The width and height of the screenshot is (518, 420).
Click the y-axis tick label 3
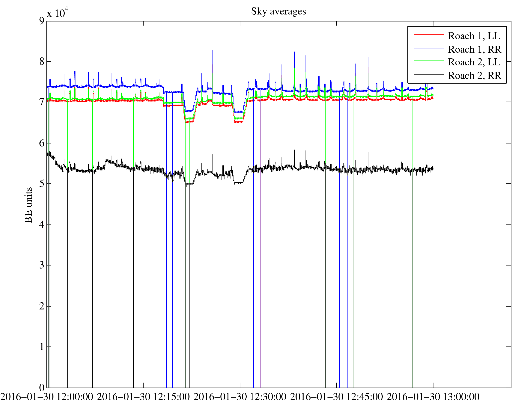[x=42, y=265]
